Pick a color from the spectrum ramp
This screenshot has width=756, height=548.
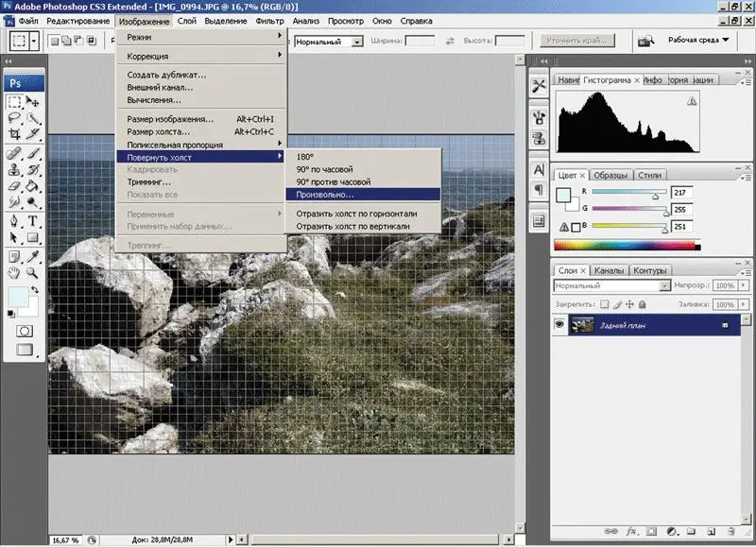coord(627,245)
